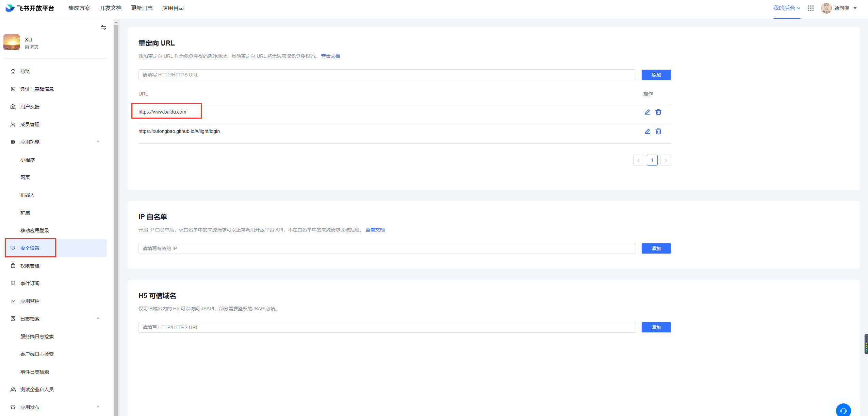Click the customer support headset icon
This screenshot has height=416, width=868.
pyautogui.click(x=843, y=410)
